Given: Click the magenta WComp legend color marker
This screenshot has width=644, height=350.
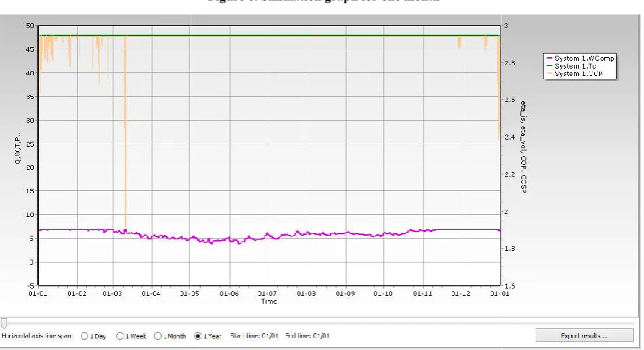Looking at the screenshot, I should (x=549, y=59).
